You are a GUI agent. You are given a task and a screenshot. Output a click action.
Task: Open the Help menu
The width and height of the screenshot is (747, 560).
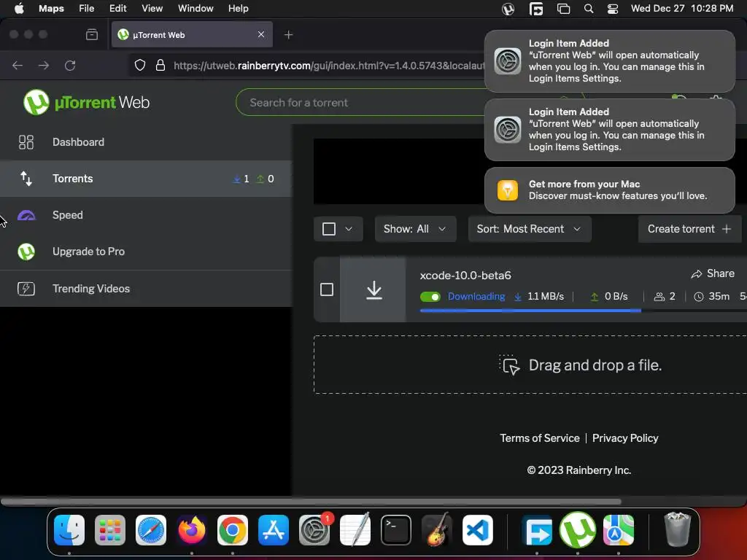click(239, 9)
